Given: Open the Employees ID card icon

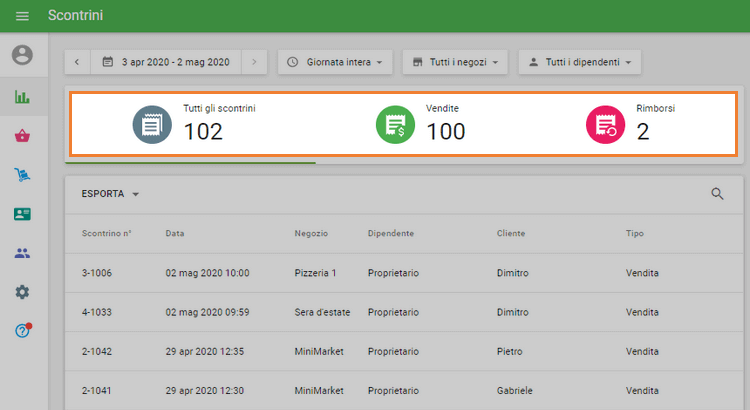Looking at the screenshot, I should [x=22, y=214].
